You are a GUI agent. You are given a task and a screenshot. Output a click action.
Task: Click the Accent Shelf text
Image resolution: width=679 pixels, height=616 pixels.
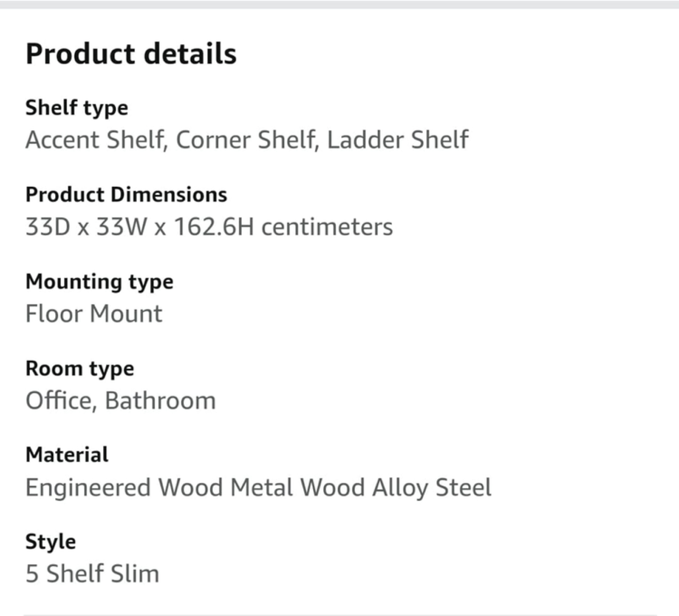coord(95,140)
